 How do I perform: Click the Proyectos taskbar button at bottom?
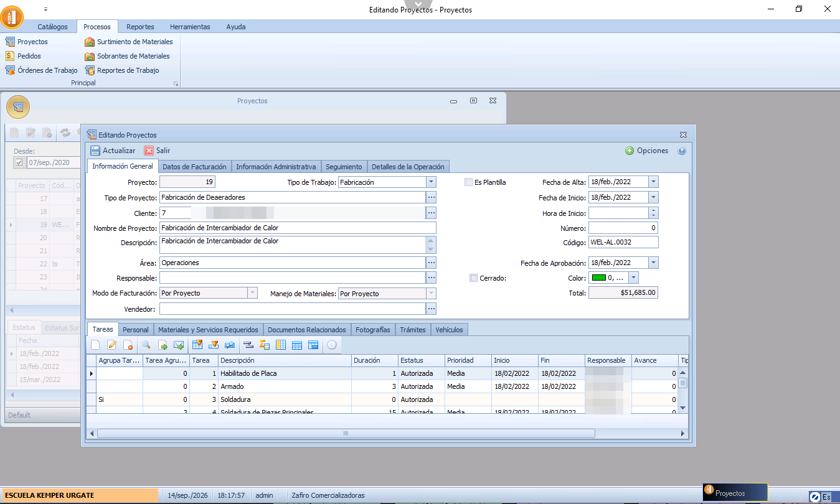735,493
